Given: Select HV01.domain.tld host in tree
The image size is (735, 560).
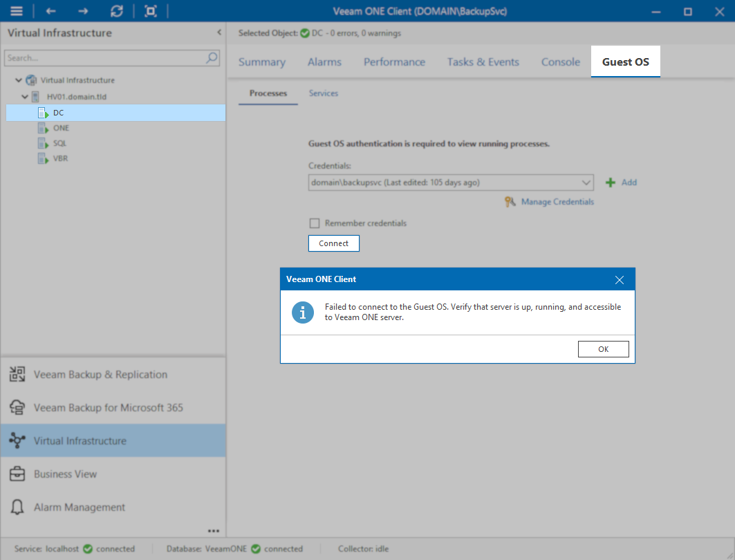Looking at the screenshot, I should (x=77, y=97).
